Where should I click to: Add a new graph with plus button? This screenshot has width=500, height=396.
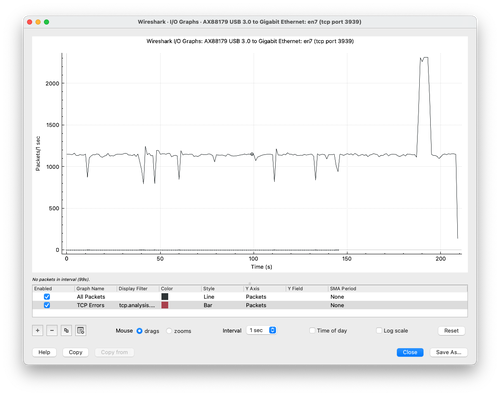coord(38,330)
